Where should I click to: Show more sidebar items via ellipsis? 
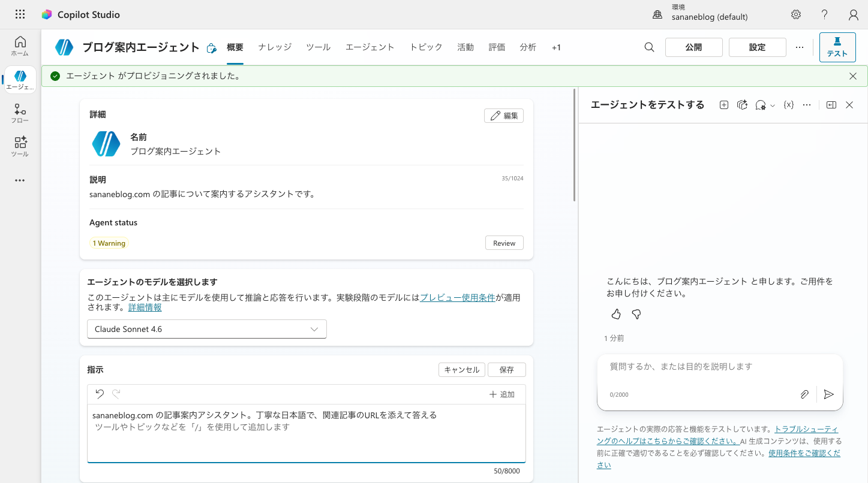click(x=20, y=180)
